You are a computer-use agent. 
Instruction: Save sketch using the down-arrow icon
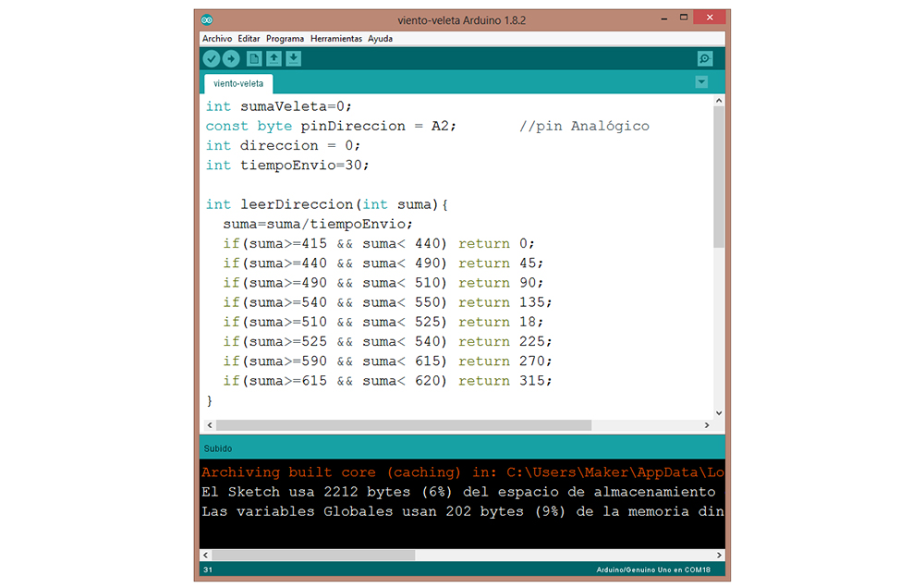(294, 59)
